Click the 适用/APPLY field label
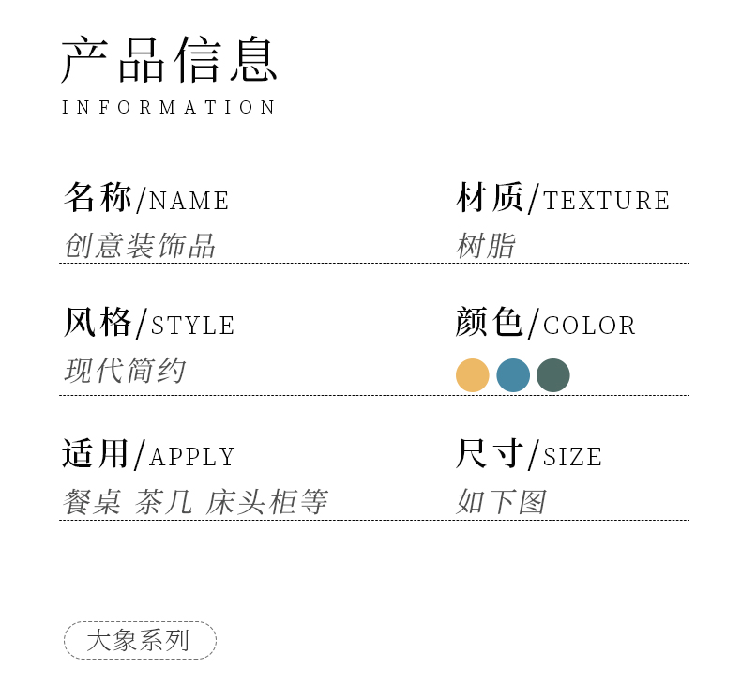 [148, 455]
